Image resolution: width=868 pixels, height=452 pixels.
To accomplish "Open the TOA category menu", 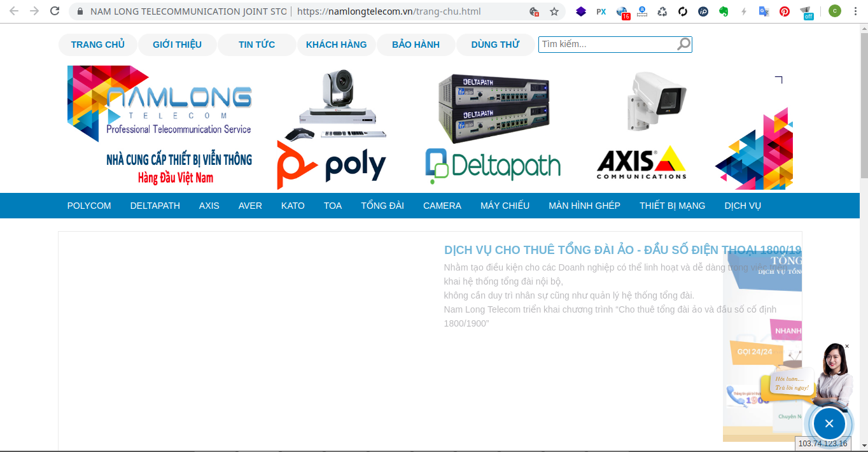I will pyautogui.click(x=333, y=206).
